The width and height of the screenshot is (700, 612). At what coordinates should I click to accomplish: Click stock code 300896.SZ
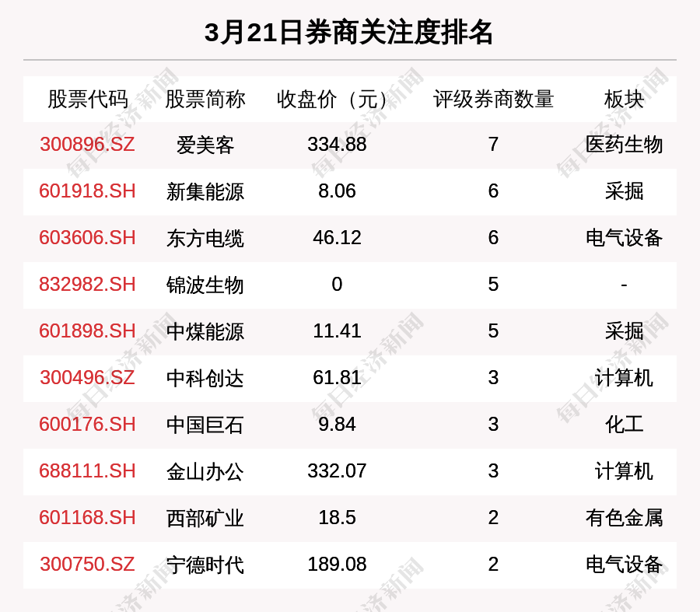click(x=87, y=144)
